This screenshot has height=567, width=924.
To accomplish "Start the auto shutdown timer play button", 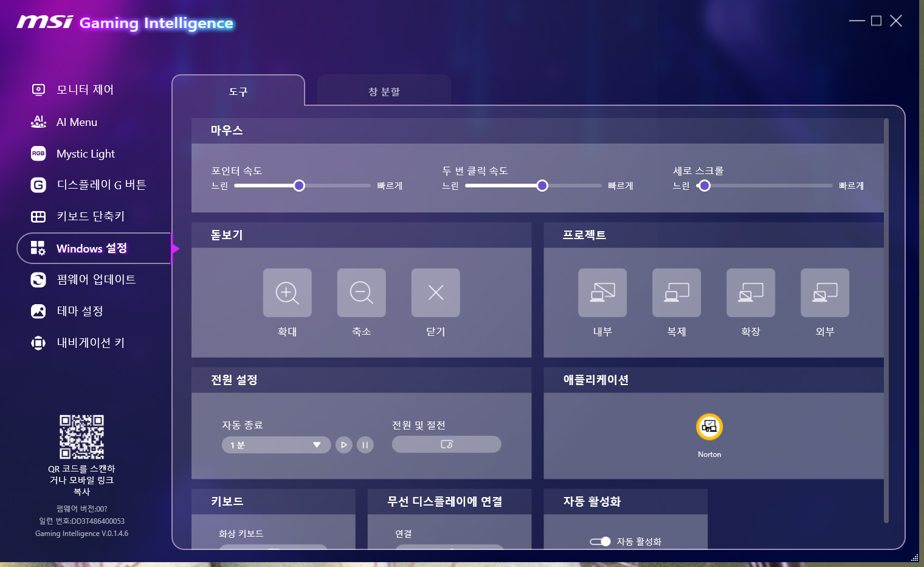I will tap(343, 445).
